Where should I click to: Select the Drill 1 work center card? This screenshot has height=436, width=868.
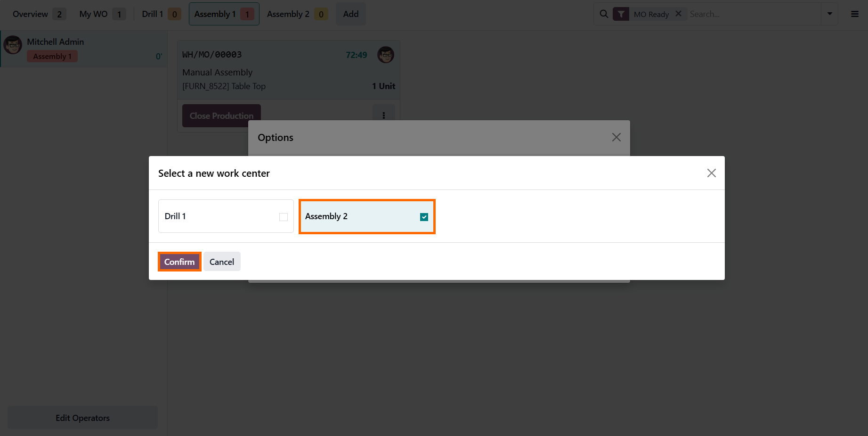(x=226, y=216)
